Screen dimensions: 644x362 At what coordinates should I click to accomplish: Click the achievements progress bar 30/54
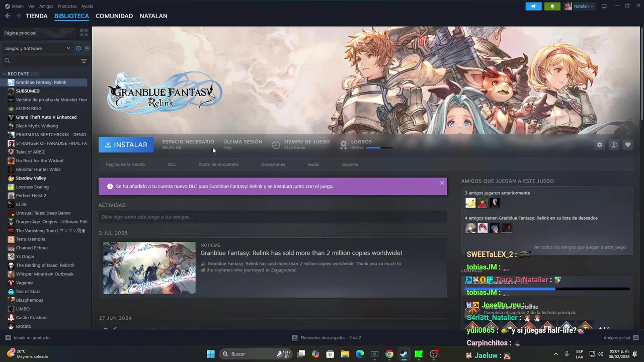tap(380, 148)
